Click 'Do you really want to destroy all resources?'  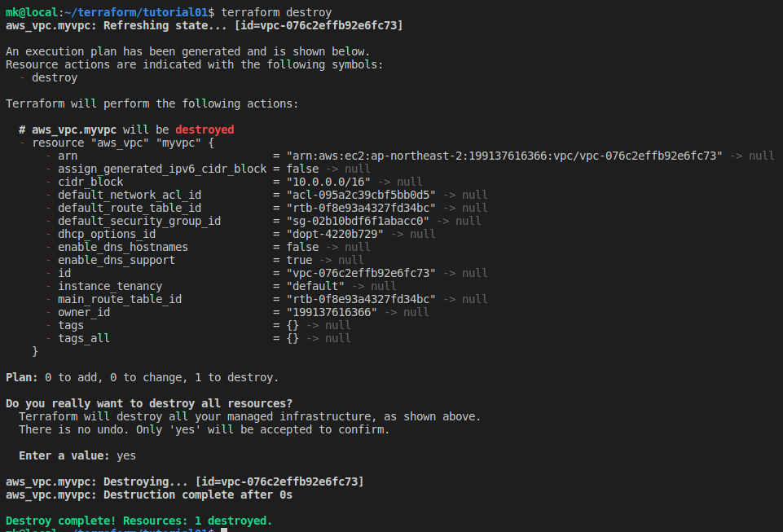[149, 403]
